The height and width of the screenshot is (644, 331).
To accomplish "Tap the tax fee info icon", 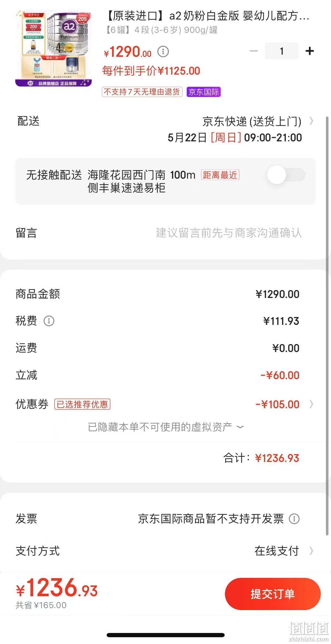I will (x=49, y=321).
